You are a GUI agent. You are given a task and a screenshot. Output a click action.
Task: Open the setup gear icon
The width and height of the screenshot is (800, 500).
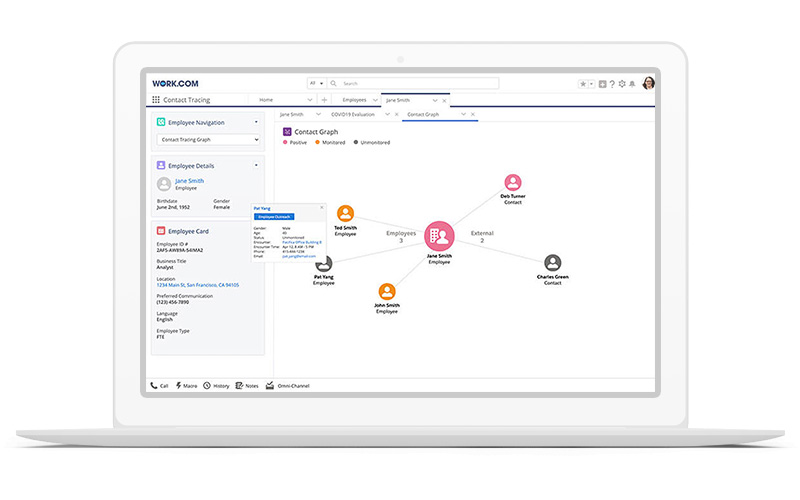[x=622, y=84]
